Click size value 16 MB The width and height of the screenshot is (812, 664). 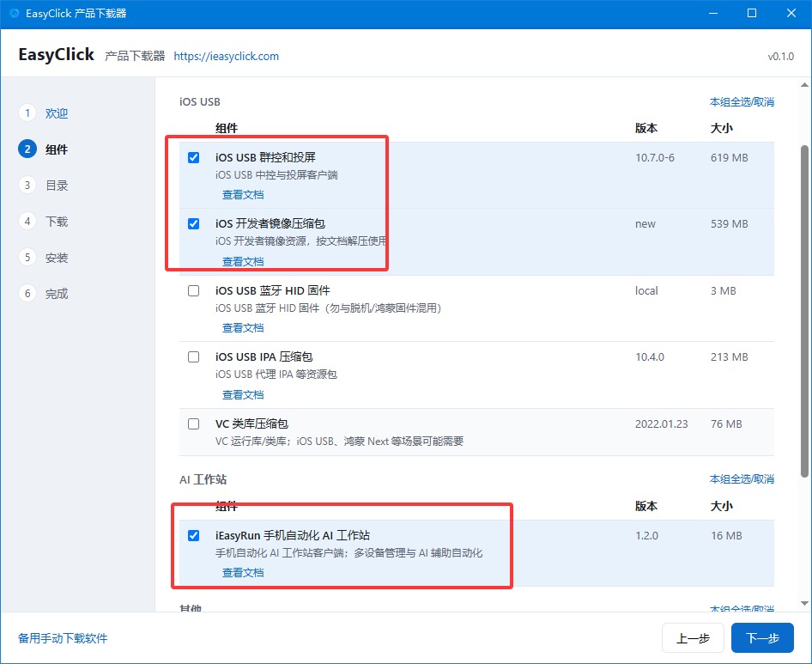pyautogui.click(x=726, y=535)
